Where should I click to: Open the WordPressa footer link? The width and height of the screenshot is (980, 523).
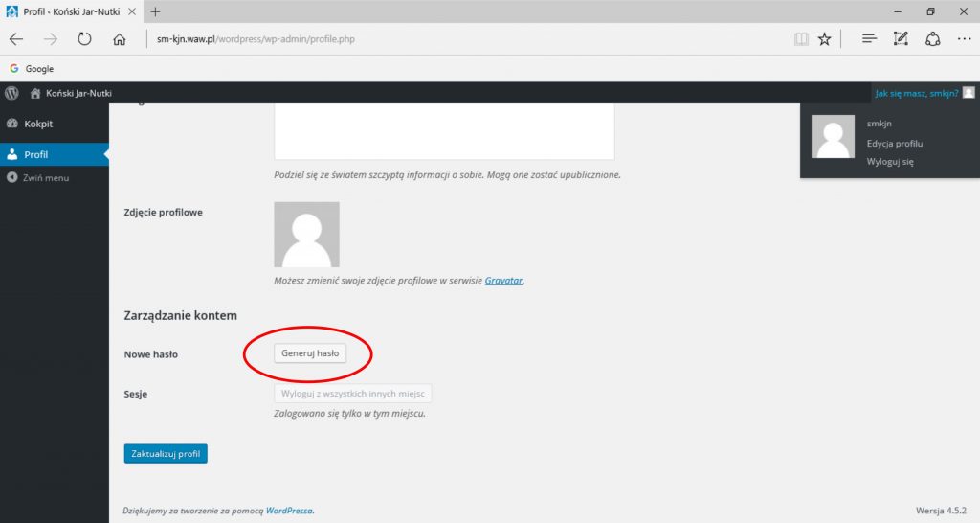click(x=289, y=511)
